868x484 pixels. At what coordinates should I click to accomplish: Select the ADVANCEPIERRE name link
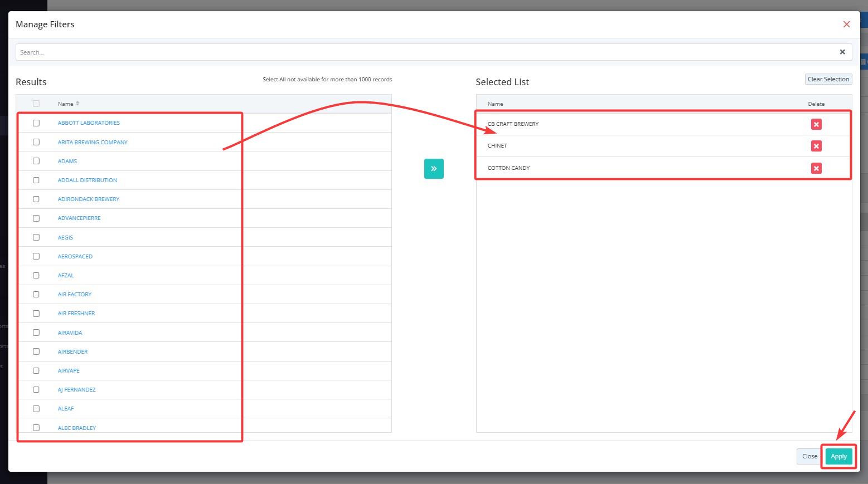point(79,218)
